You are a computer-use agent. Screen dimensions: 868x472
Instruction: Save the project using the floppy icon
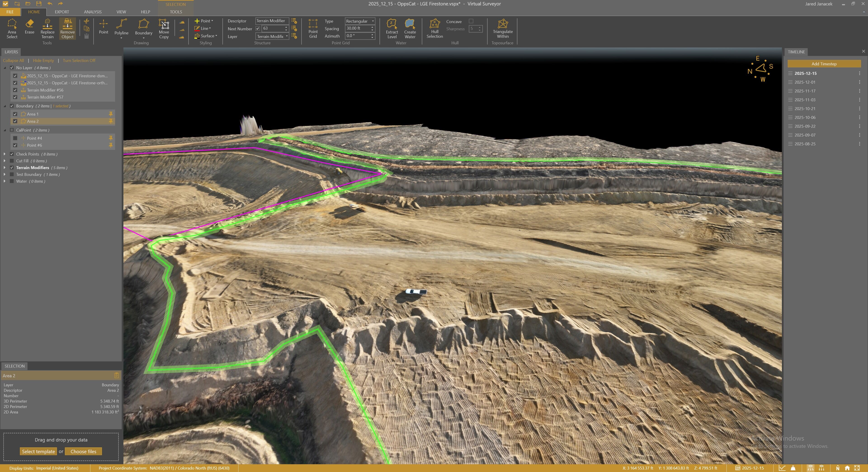click(39, 4)
